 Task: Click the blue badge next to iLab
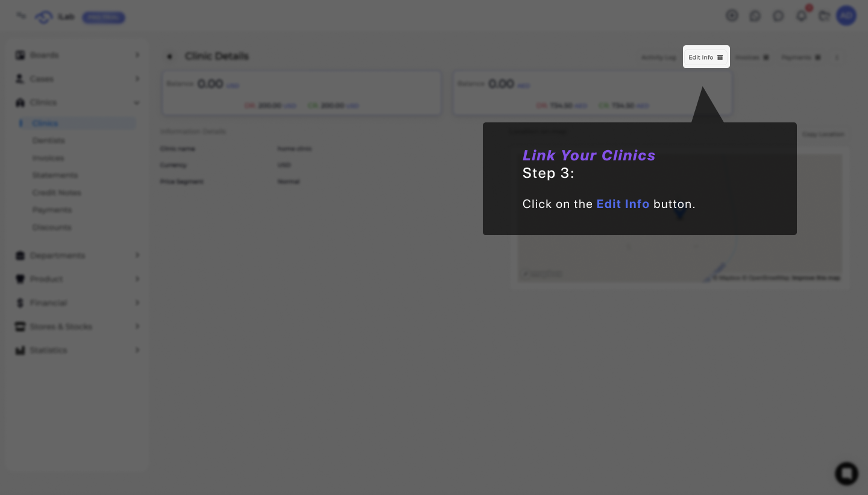click(104, 17)
